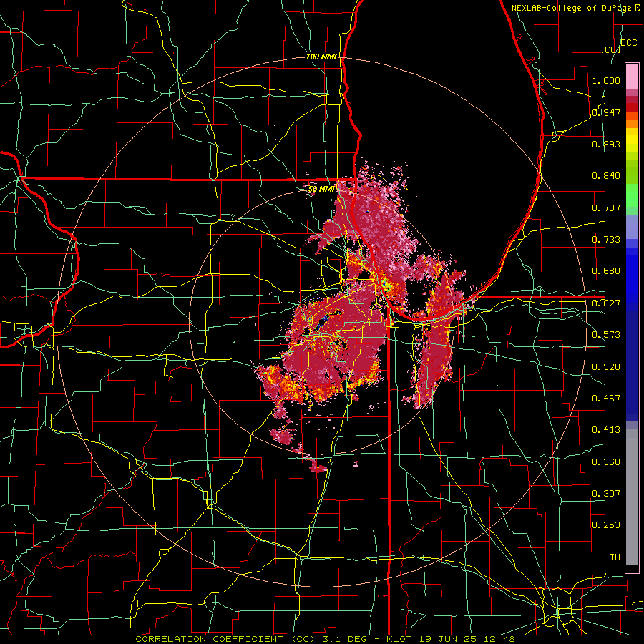Select the 0.787 legend value
This screenshot has height=644, width=644.
(x=606, y=208)
